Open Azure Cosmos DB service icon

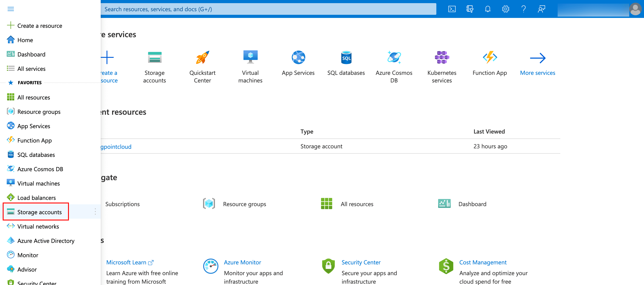tap(394, 57)
